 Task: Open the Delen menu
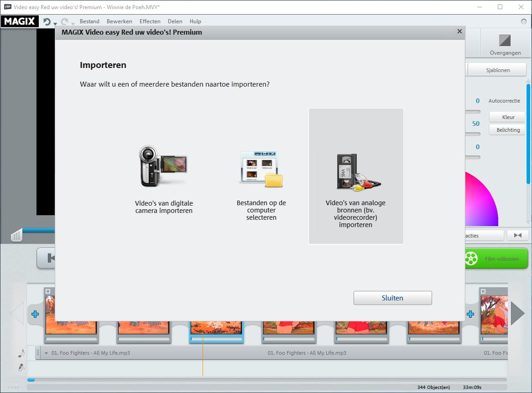pos(175,21)
